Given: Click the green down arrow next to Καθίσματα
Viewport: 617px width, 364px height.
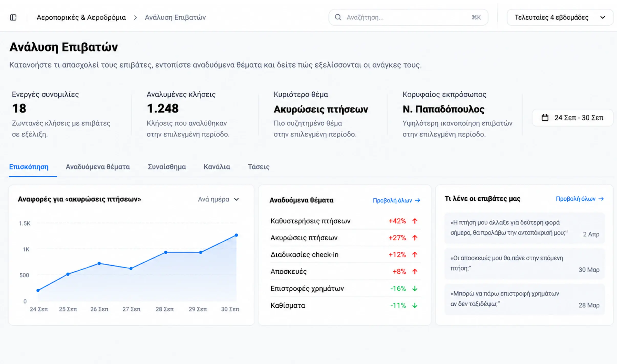Looking at the screenshot, I should [415, 305].
